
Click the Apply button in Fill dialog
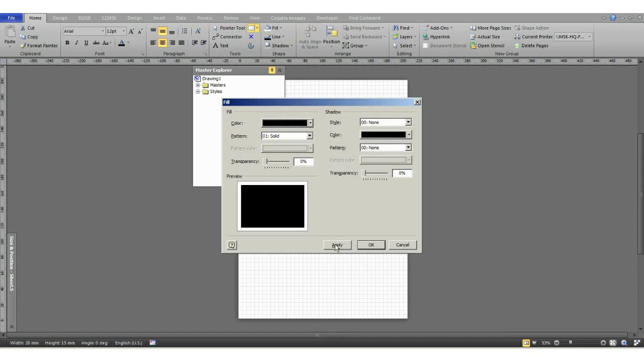click(337, 245)
